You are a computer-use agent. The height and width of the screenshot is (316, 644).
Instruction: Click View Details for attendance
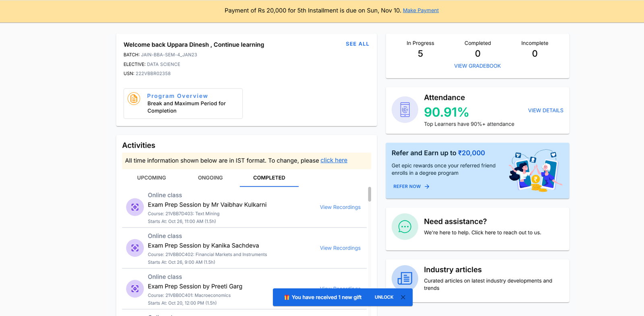coord(545,110)
